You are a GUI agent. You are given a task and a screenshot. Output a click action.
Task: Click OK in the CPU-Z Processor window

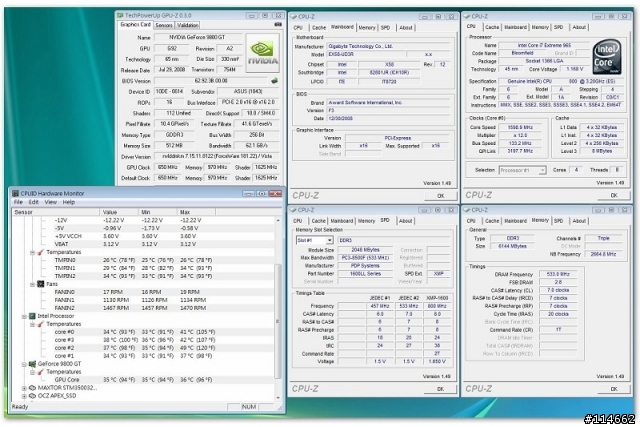(614, 196)
